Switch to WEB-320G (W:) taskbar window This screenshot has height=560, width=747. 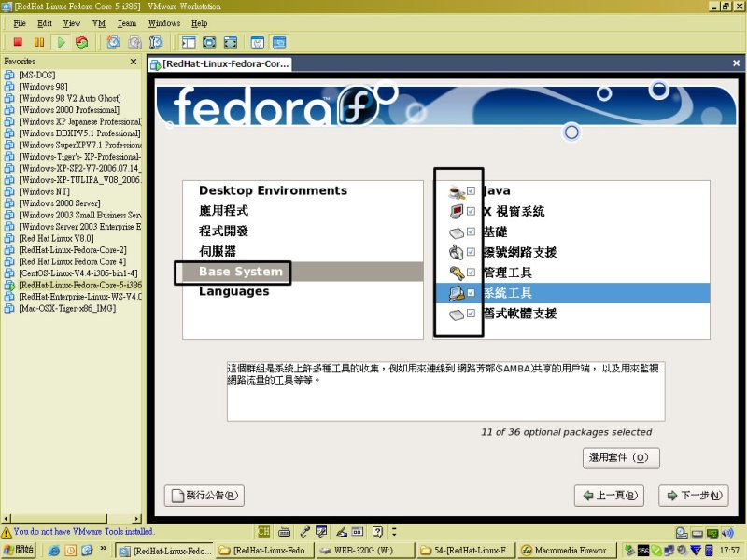(364, 551)
